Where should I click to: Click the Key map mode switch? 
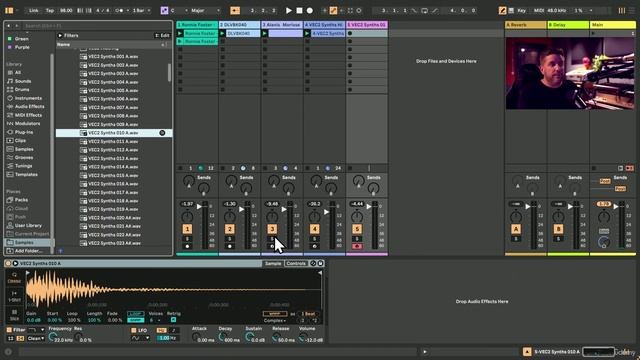coord(521,10)
